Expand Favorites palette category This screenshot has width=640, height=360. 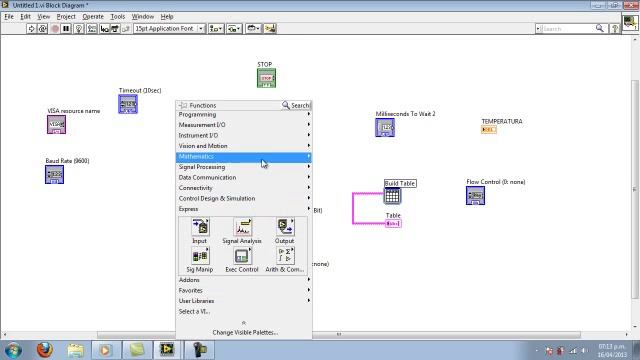pyautogui.click(x=244, y=291)
